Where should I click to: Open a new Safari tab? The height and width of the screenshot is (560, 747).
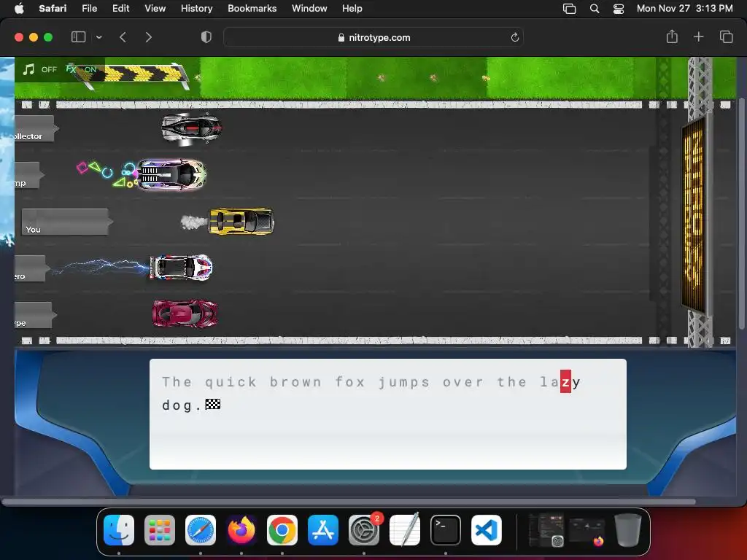point(698,36)
